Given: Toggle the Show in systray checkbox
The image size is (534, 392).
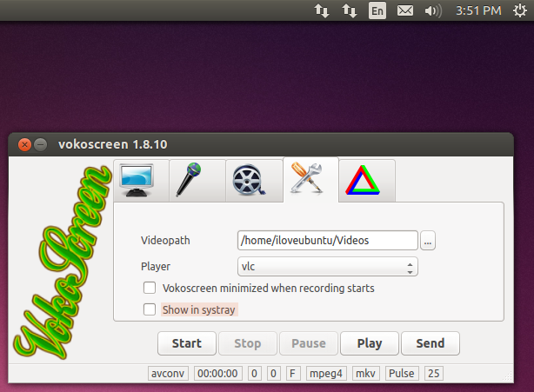Looking at the screenshot, I should (x=150, y=309).
